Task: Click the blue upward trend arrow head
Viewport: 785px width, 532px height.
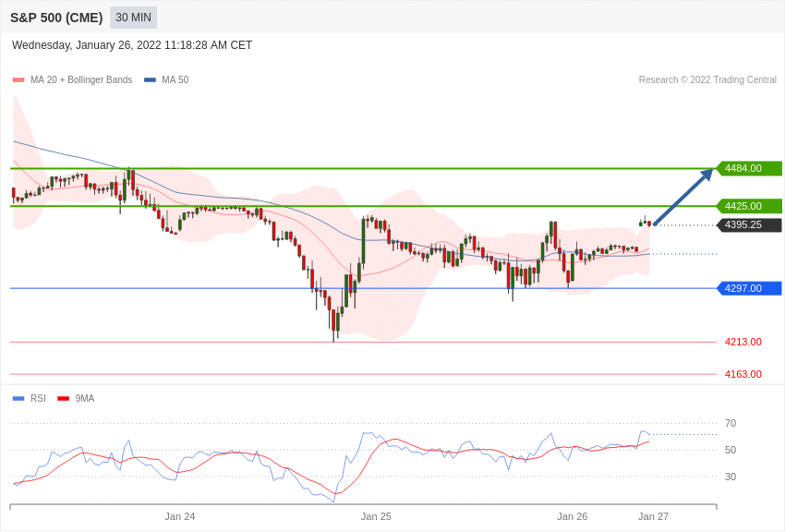Action: pos(706,175)
